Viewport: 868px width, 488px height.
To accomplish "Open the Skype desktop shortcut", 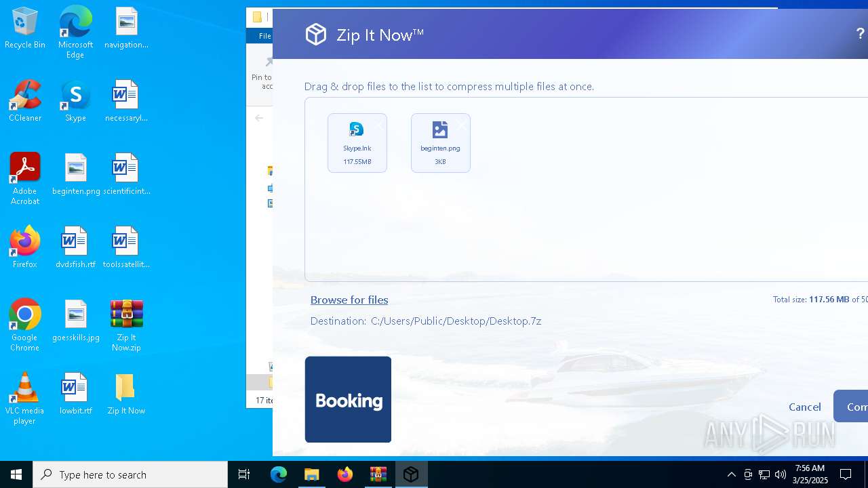I will click(75, 101).
